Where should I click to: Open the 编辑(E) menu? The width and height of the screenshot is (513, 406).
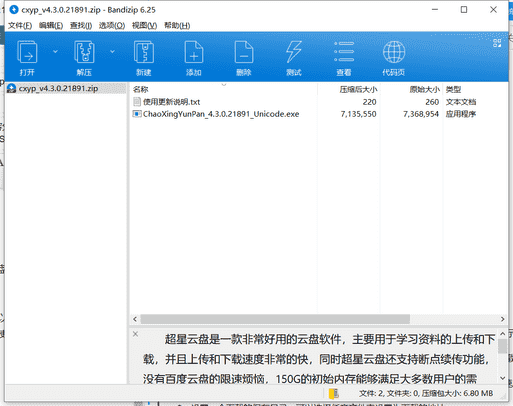point(51,26)
